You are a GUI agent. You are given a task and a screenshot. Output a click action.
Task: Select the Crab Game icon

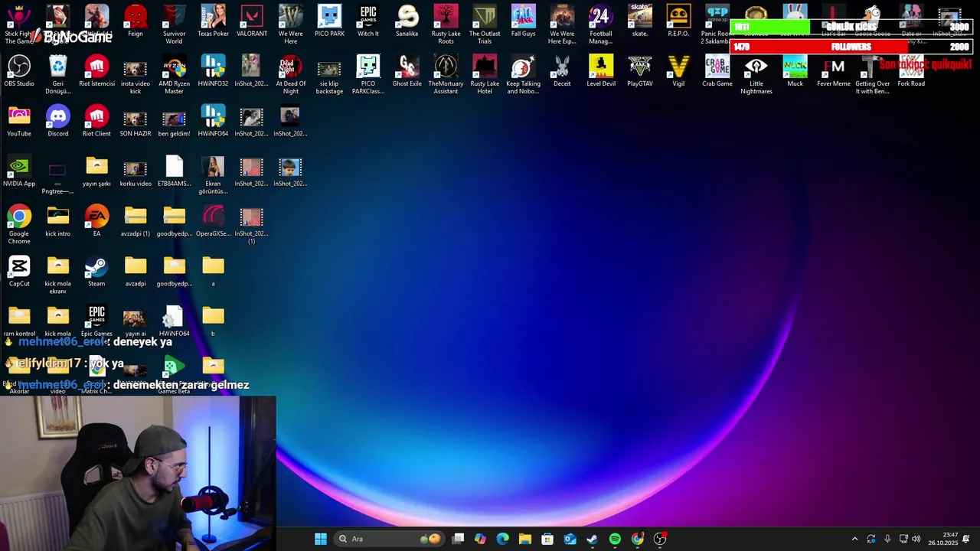717,71
